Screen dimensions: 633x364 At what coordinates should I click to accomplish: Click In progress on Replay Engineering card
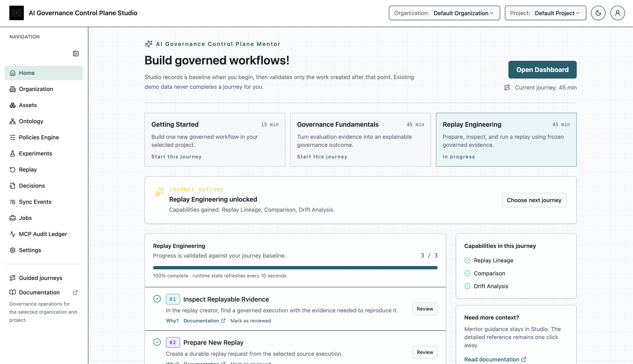click(459, 157)
